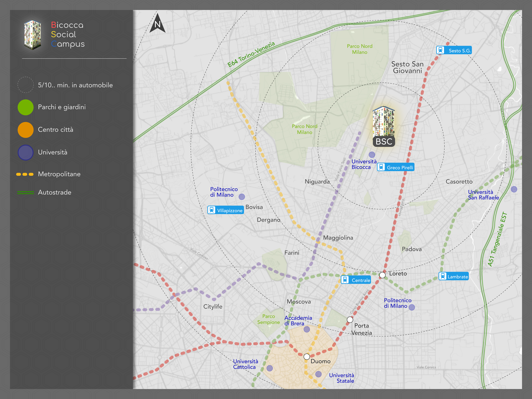The height and width of the screenshot is (399, 532).
Task: Click the yellow dashed Metropolitane legend symbol
Action: (x=25, y=174)
